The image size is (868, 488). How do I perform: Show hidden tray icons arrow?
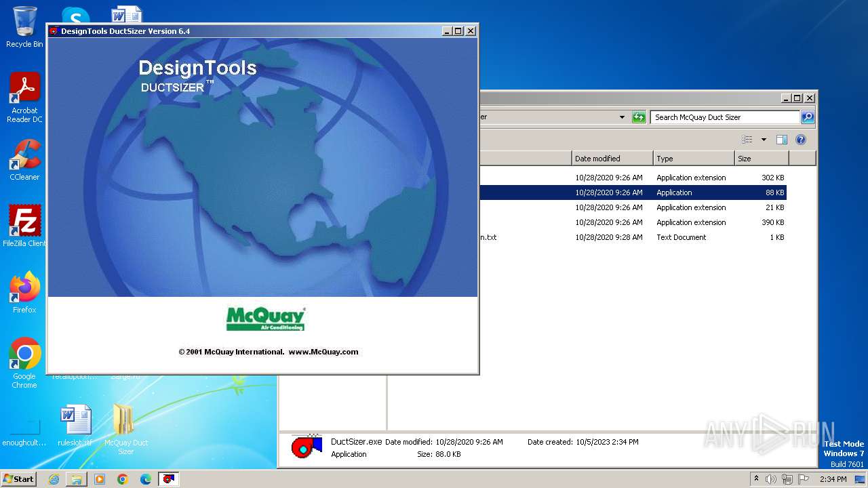[x=756, y=479]
